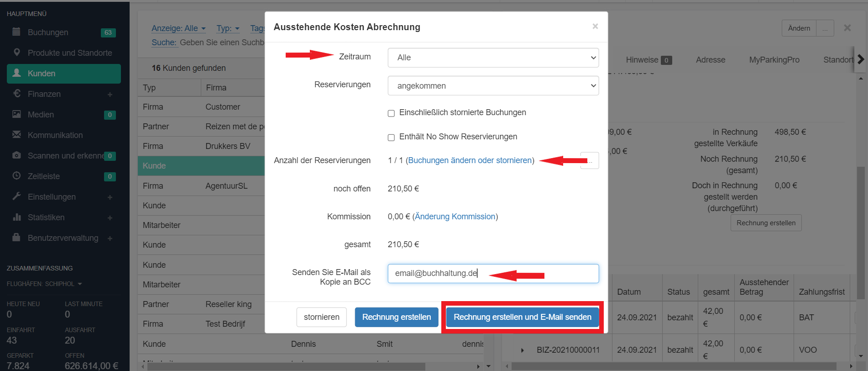
Task: Open the Tags filter link
Action: (x=257, y=28)
